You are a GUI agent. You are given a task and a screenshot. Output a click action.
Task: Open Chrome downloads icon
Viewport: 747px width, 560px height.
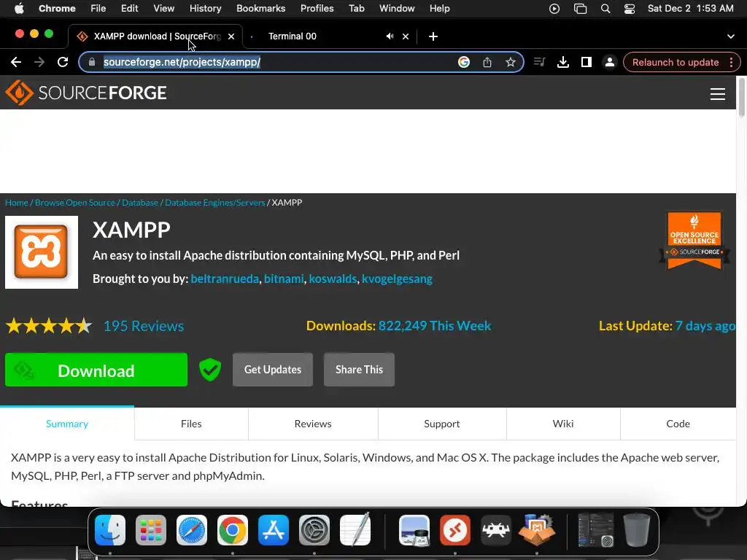point(563,62)
